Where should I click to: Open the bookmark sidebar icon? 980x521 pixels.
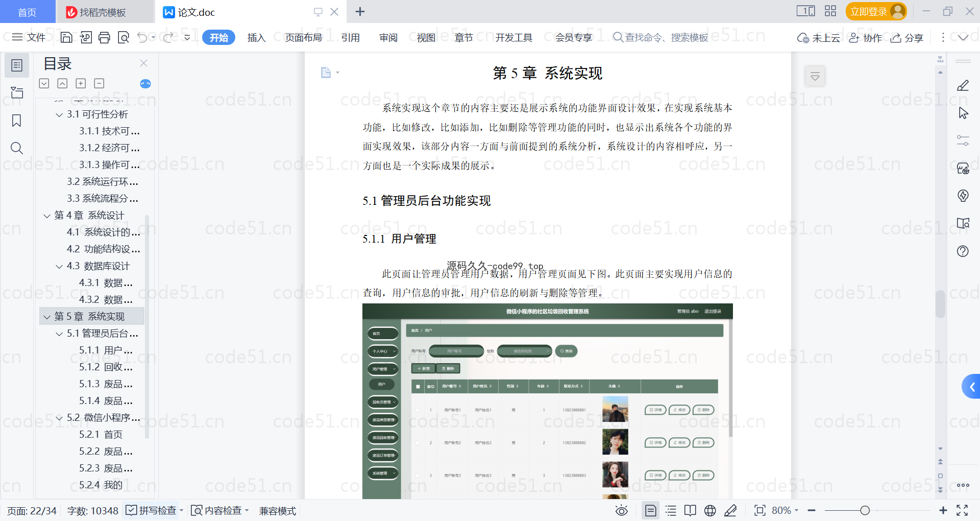coord(17,121)
